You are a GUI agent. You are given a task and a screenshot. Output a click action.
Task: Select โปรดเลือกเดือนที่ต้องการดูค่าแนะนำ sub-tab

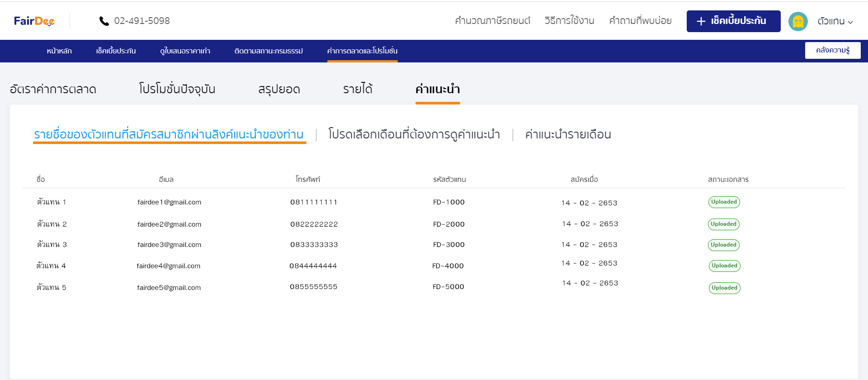[x=414, y=134]
